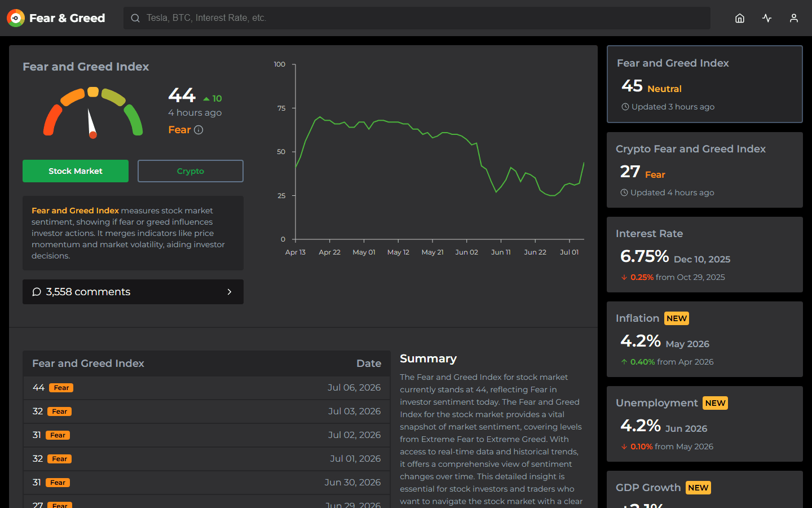Click the Jul 06, 2026 date cell
The image size is (812, 508).
354,388
